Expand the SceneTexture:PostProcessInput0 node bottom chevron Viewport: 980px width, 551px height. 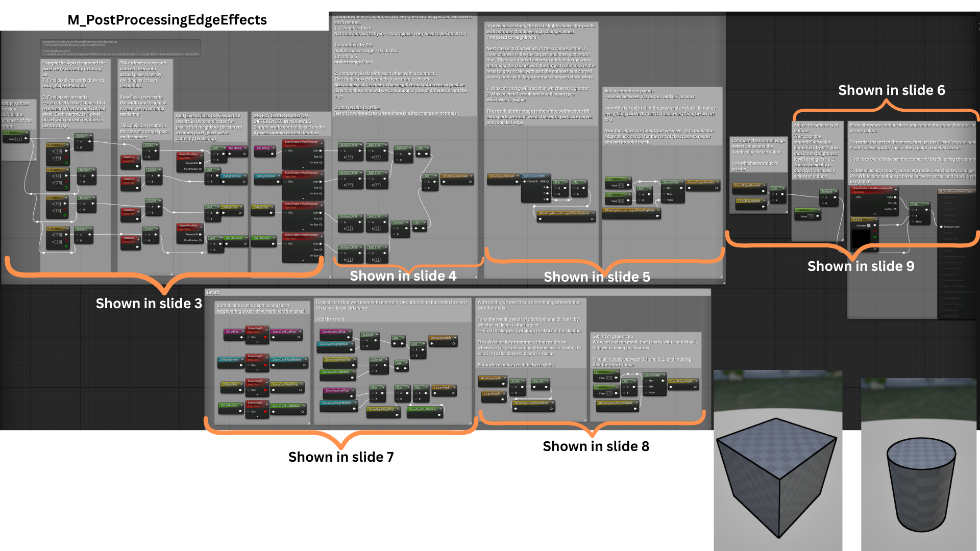pyautogui.click(x=875, y=214)
